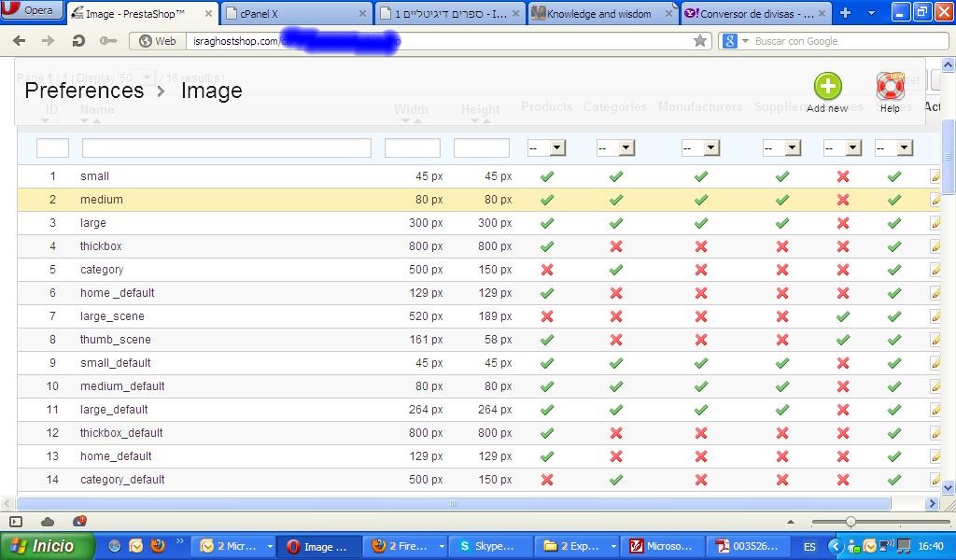Toggle Categories status for thickbox row
Viewport: 956px width, 560px height.
[616, 246]
